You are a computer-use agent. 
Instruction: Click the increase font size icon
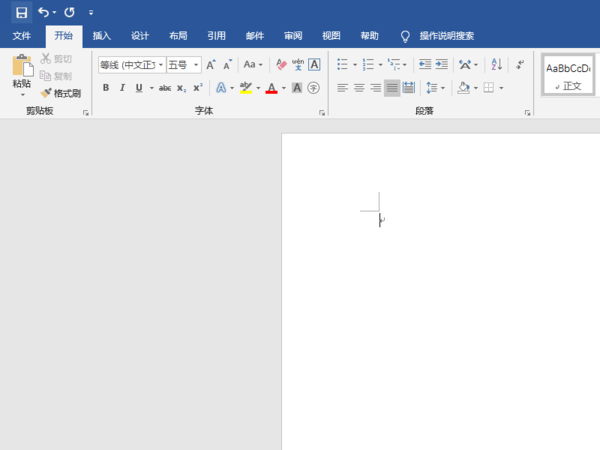(211, 64)
